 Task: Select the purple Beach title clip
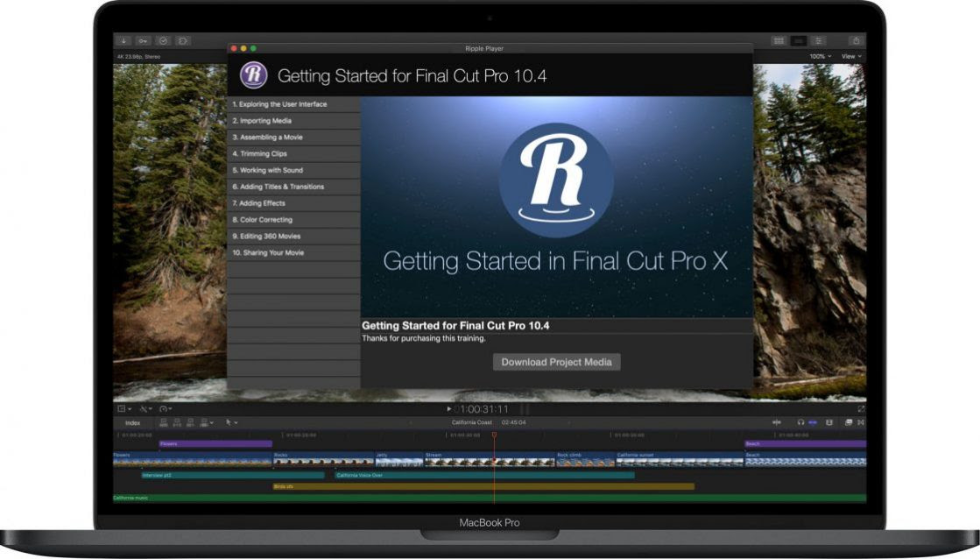(805, 444)
